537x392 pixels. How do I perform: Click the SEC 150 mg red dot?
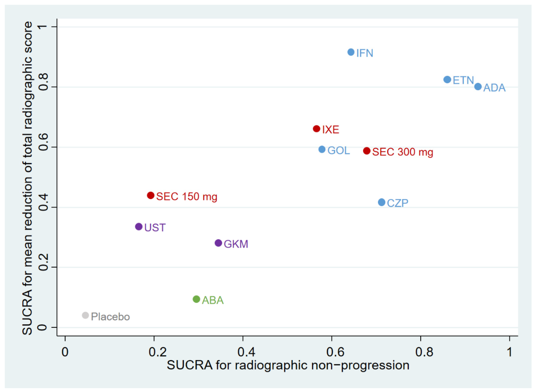coord(151,196)
